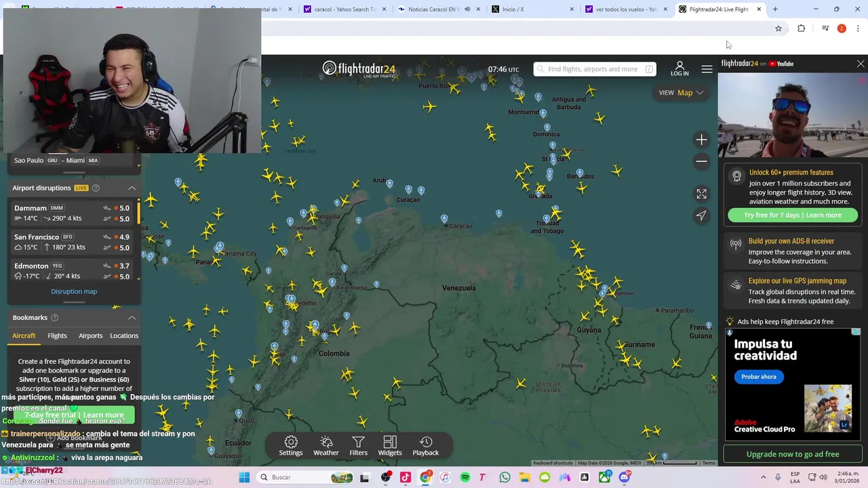Screen dimensions: 868x488
Task: Open the Widgets panel
Action: (x=390, y=446)
